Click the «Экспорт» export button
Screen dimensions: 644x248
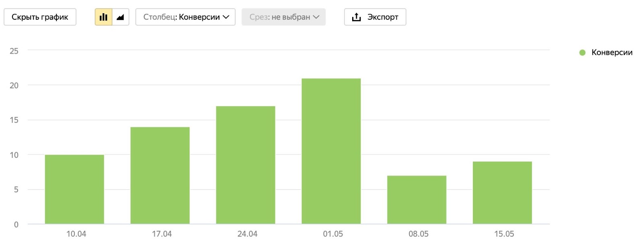point(375,17)
